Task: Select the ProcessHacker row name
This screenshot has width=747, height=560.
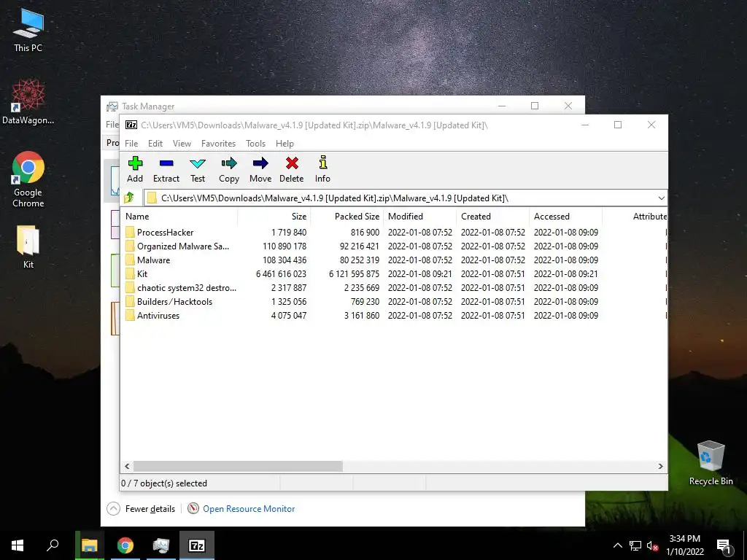Action: click(166, 233)
